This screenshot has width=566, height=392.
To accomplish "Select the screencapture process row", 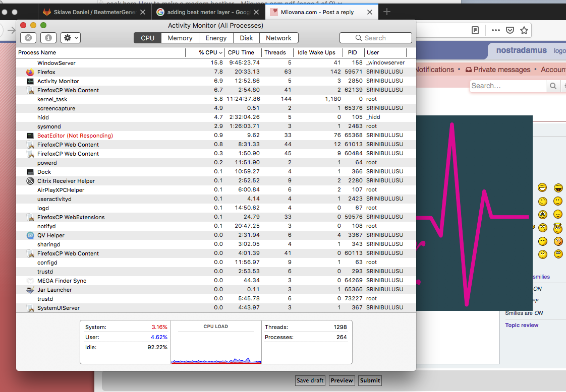I will 216,108.
